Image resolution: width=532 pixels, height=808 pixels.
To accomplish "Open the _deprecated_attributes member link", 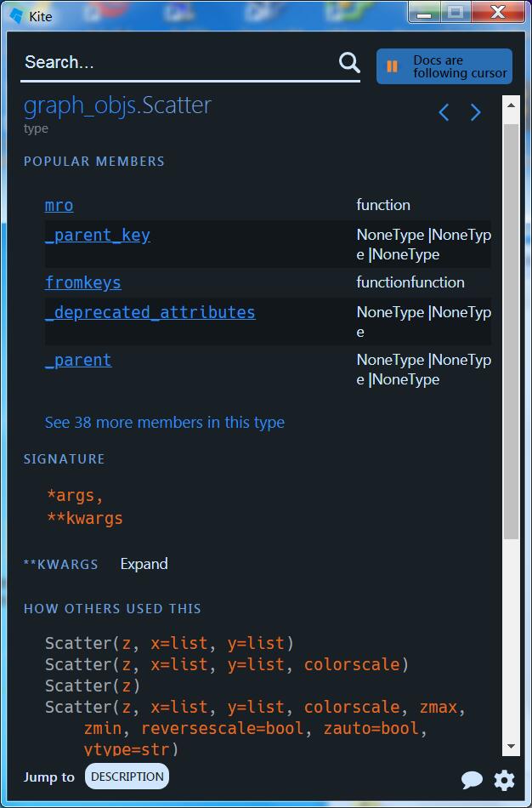I will [150, 312].
